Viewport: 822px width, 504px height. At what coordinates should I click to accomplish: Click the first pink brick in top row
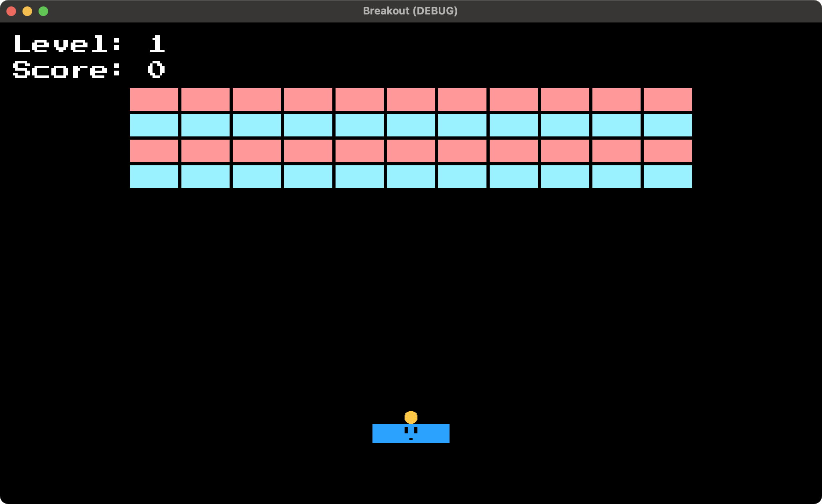(154, 100)
